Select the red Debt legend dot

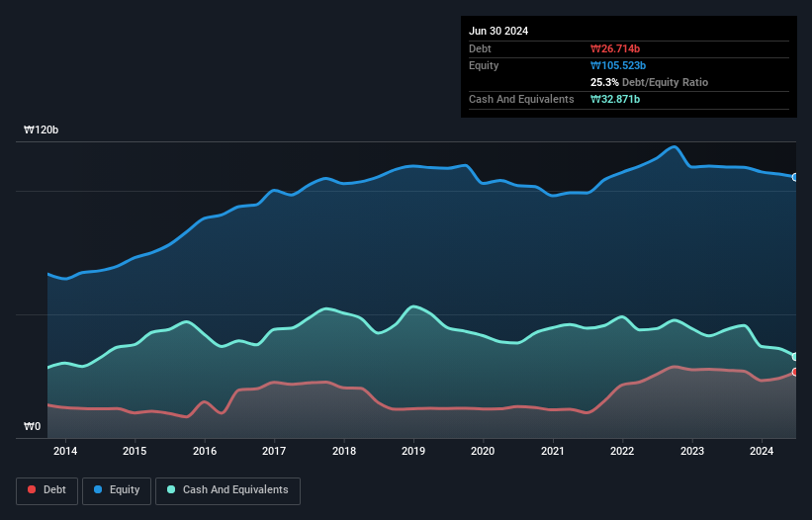(32, 489)
